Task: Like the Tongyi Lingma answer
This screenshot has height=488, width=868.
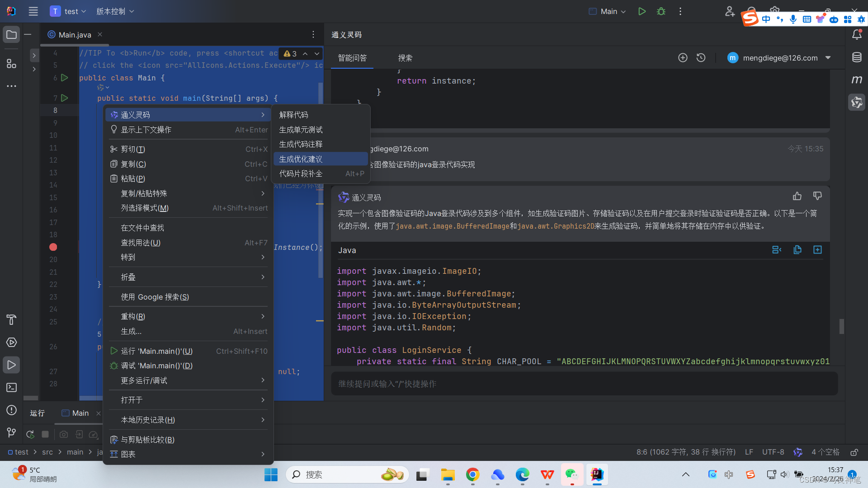Action: click(x=797, y=196)
